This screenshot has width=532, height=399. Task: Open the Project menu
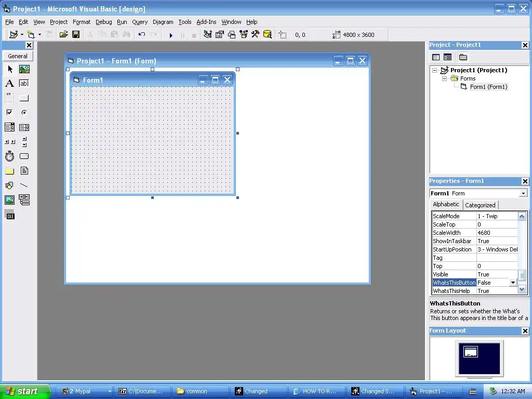(x=59, y=22)
